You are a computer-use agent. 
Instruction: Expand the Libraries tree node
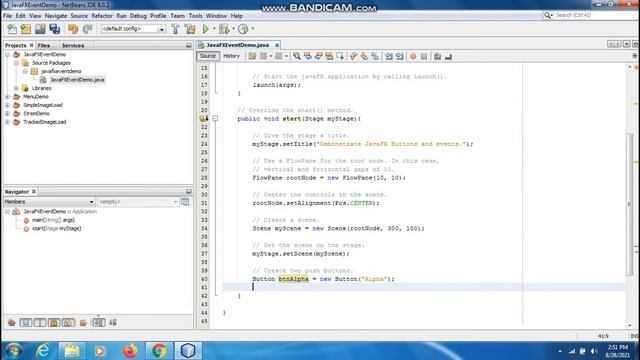(x=16, y=88)
